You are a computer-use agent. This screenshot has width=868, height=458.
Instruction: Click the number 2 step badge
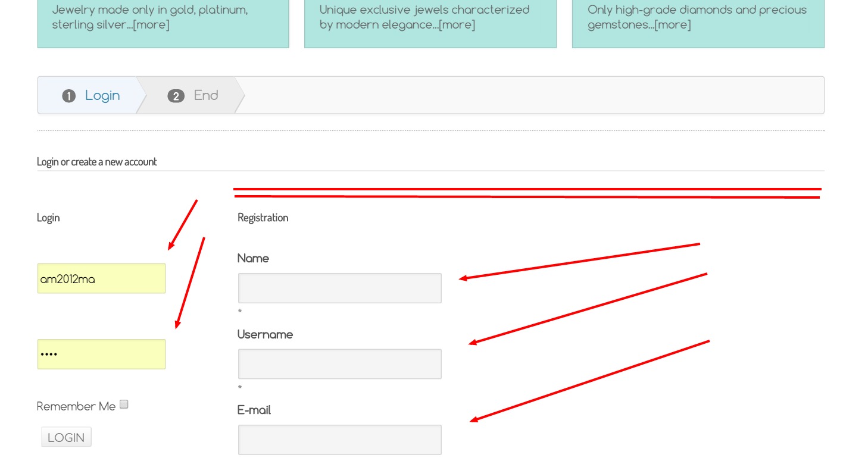[x=176, y=96]
